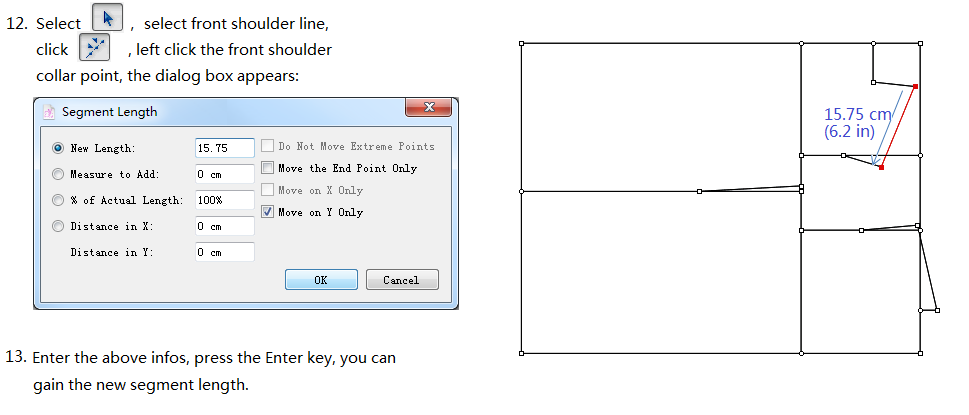Close the Segment Length dialog
This screenshot has width=969, height=415.
click(430, 108)
